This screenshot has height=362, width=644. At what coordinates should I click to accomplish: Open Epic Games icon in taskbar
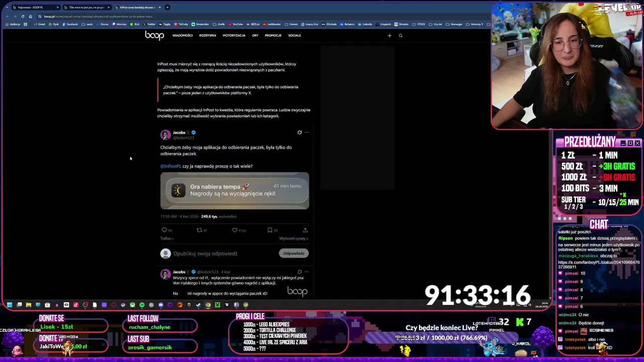pos(189,305)
